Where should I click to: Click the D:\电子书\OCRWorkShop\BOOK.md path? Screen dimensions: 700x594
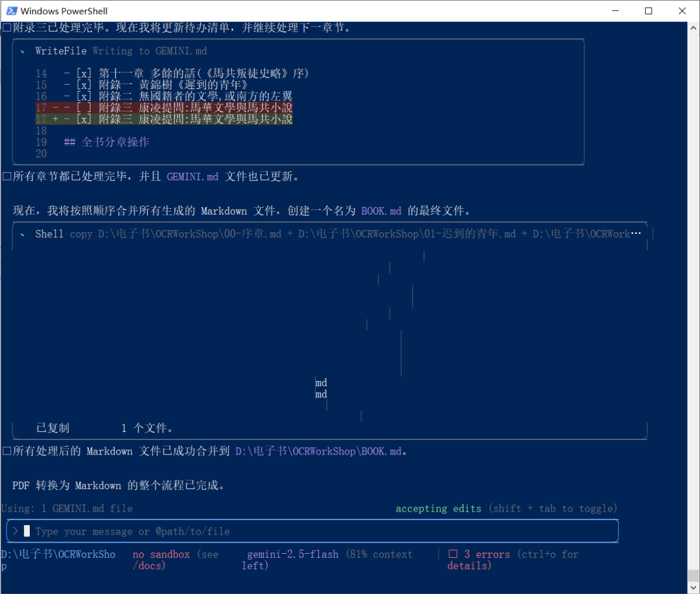coord(318,452)
